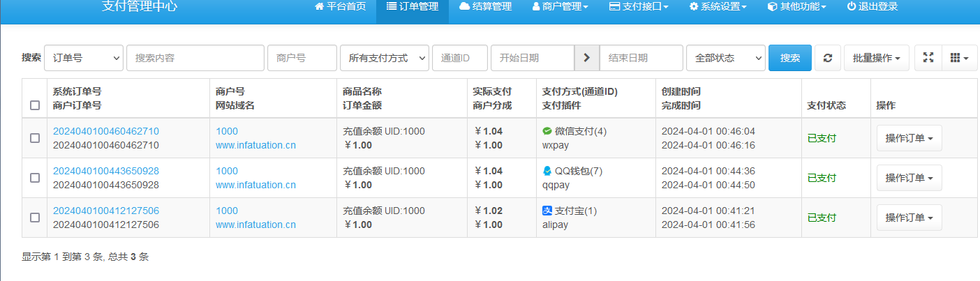
Task: Click the blue 搜索 search button
Action: [789, 58]
